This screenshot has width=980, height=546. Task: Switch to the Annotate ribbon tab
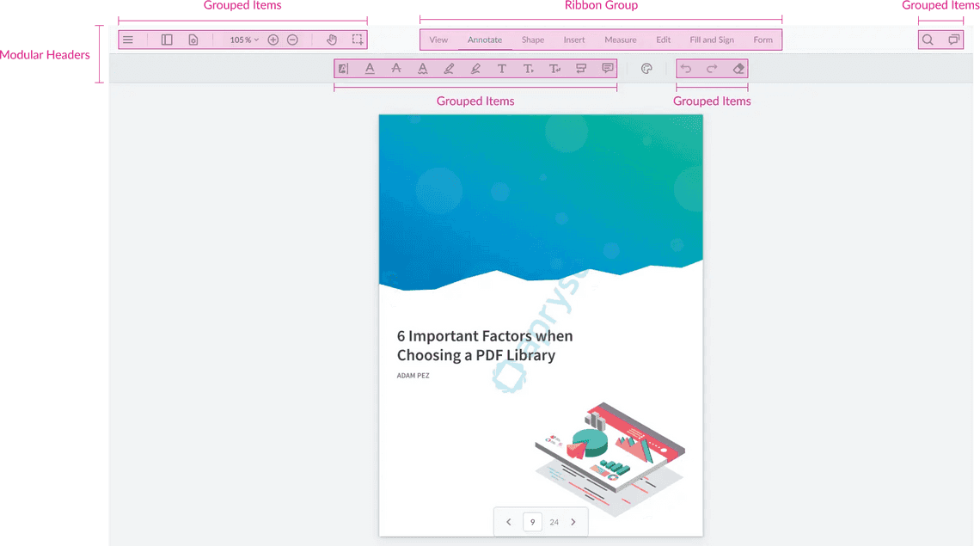pos(484,40)
